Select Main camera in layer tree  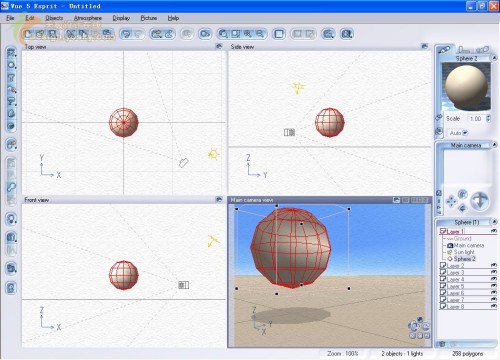click(468, 245)
